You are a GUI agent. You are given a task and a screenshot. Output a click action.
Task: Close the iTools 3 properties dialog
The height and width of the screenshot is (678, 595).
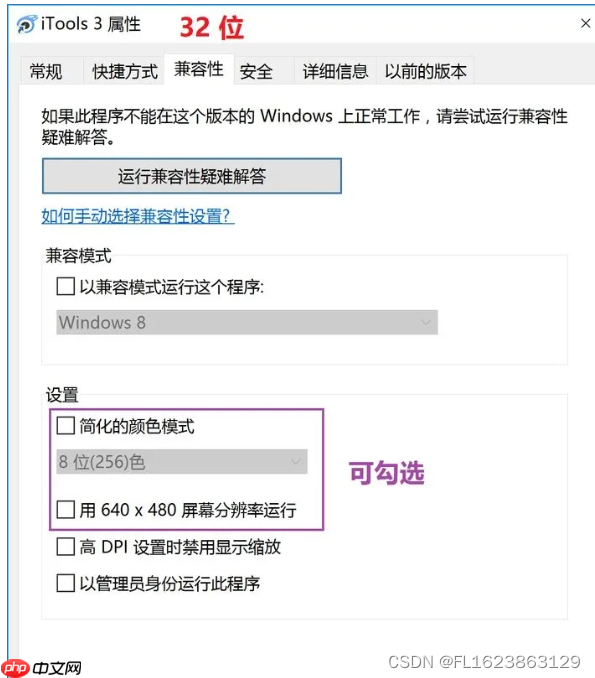[585, 23]
